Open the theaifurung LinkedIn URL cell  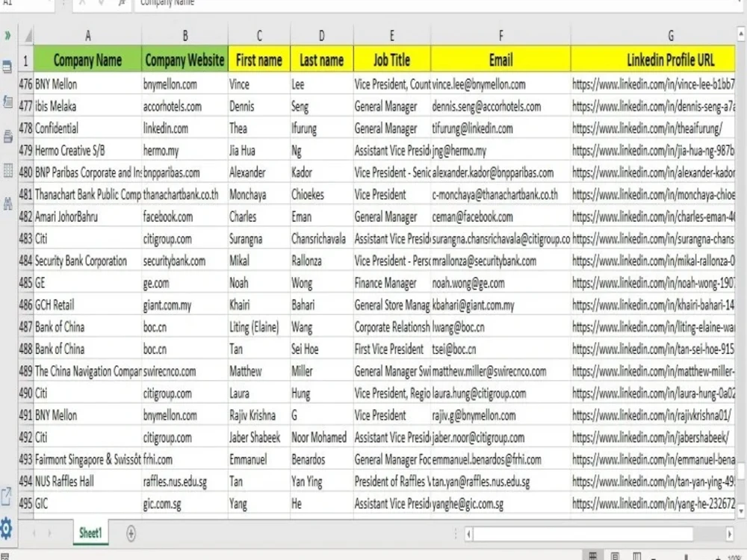[653, 128]
